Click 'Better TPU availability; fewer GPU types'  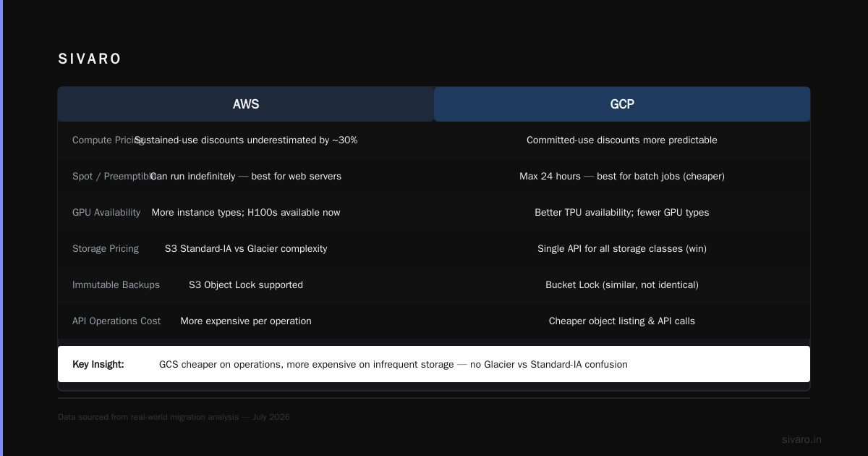(622, 212)
